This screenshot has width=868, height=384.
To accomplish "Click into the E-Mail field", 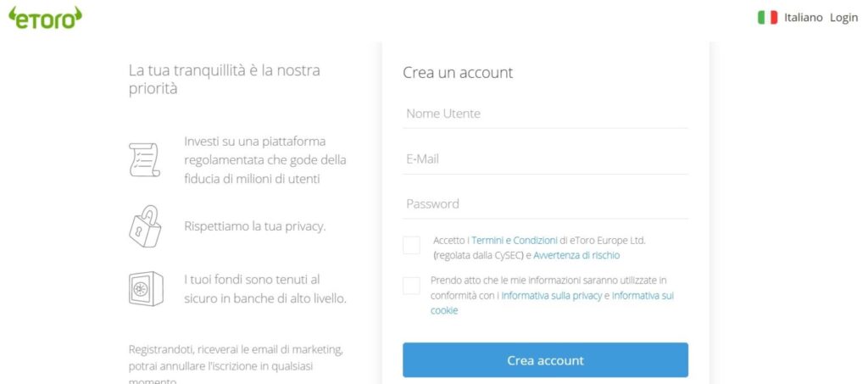I will coord(545,159).
